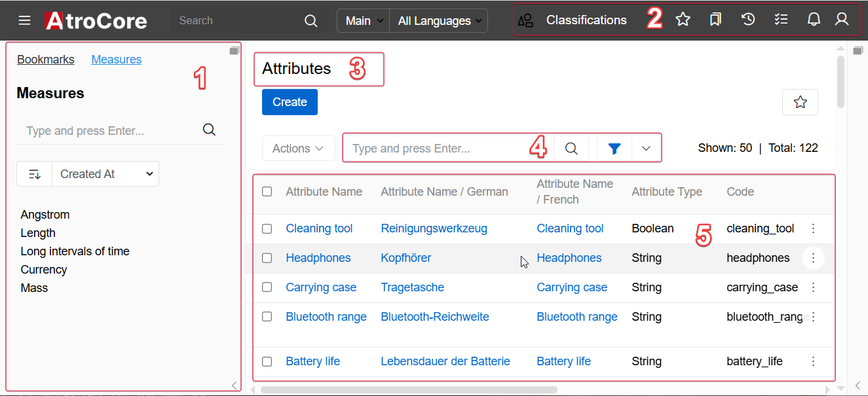Open bookmarks icon in top bar
Viewport: 868px width, 396px height.
715,20
